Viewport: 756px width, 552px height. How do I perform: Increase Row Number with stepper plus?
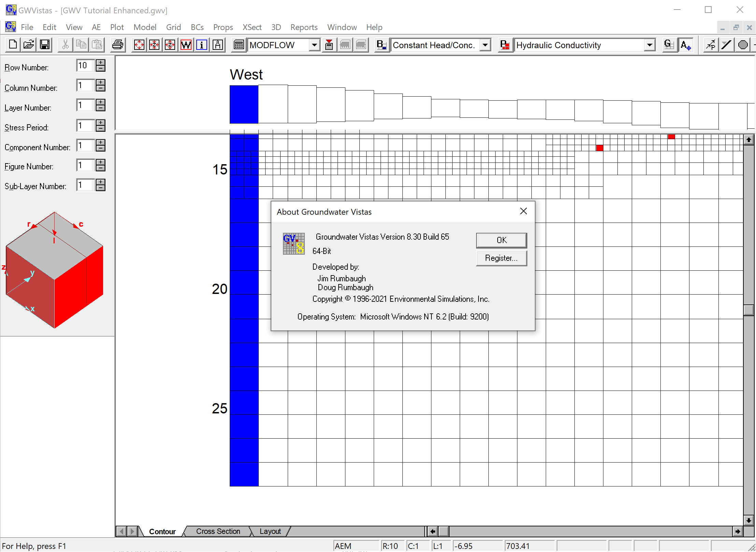(100, 62)
